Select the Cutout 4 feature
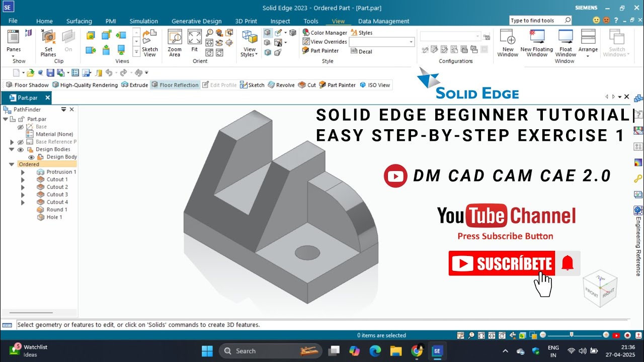The height and width of the screenshot is (362, 644). pyautogui.click(x=52, y=202)
